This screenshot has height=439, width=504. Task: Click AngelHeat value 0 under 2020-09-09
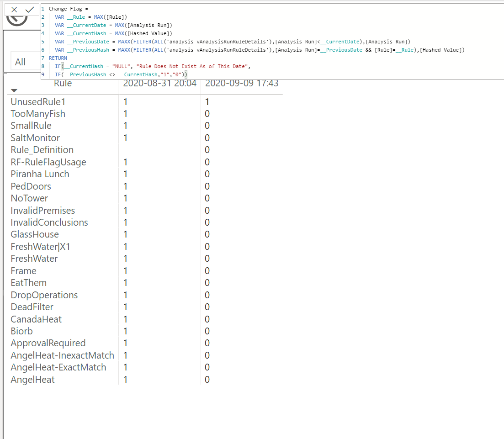coord(207,380)
